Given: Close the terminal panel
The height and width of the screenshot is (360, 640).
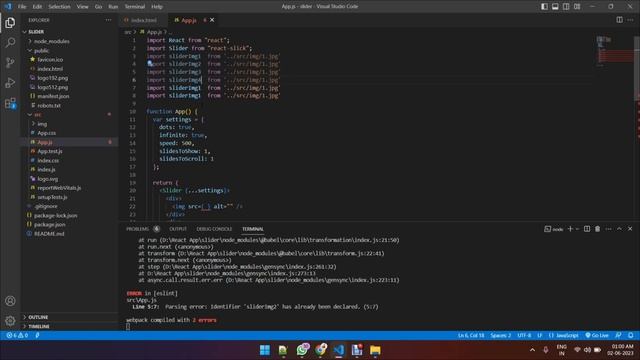Looking at the screenshot, I should 630,229.
